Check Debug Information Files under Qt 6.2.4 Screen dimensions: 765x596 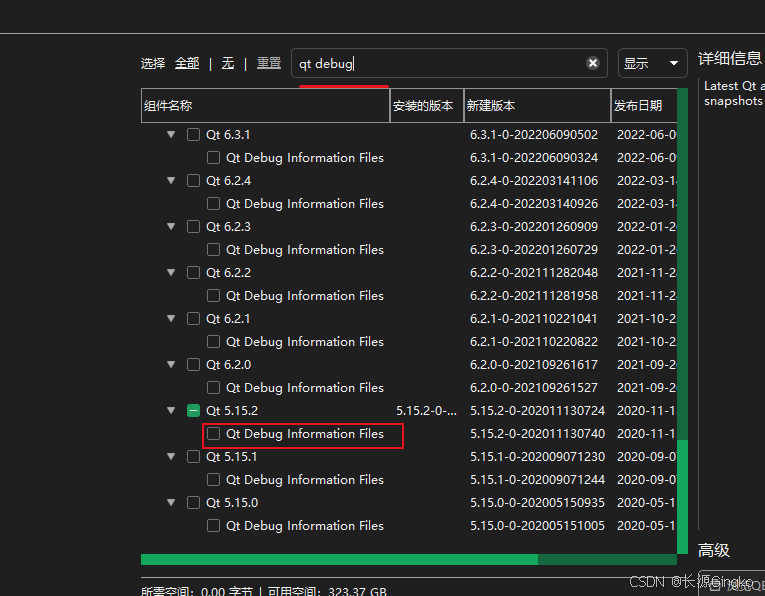213,203
